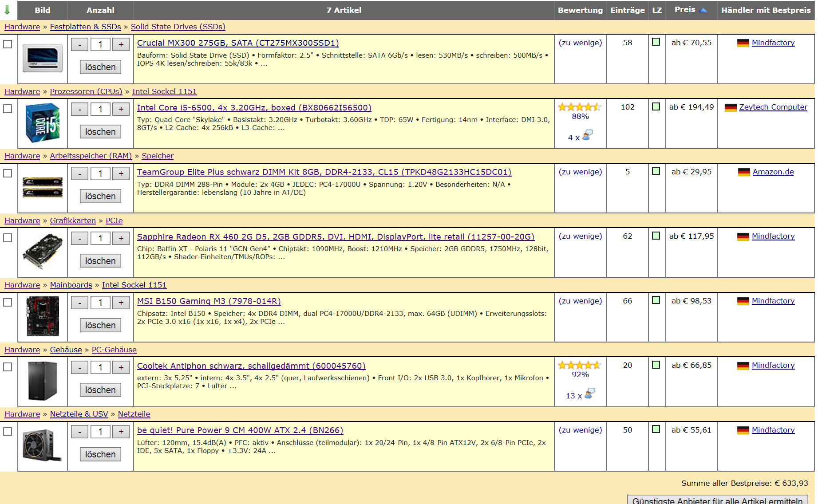Select the Intel Core i5-6500 row checkbox
This screenshot has width=818, height=504.
(x=8, y=109)
